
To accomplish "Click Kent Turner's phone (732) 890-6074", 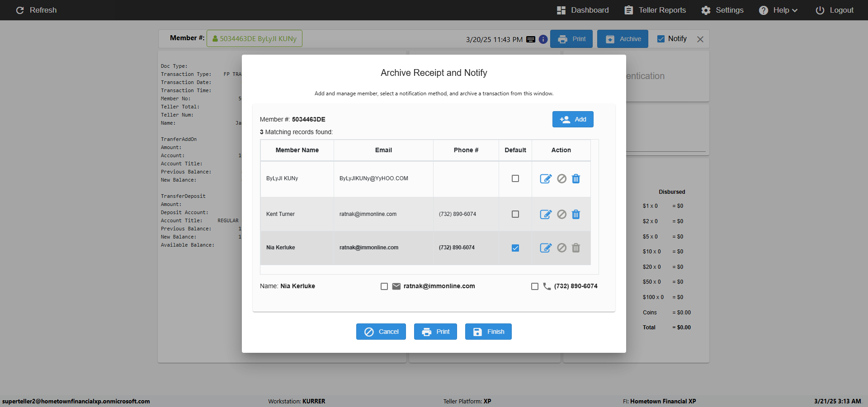I will [x=458, y=214].
